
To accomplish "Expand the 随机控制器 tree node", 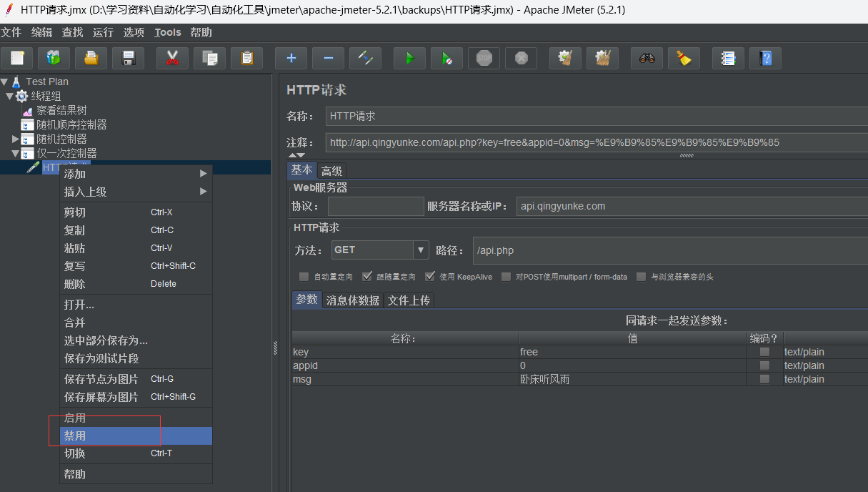I will [x=16, y=139].
